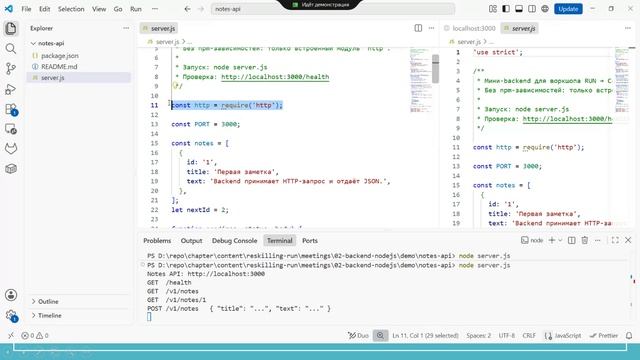
Task: Show more menu items ellipsis
Action: (x=155, y=9)
